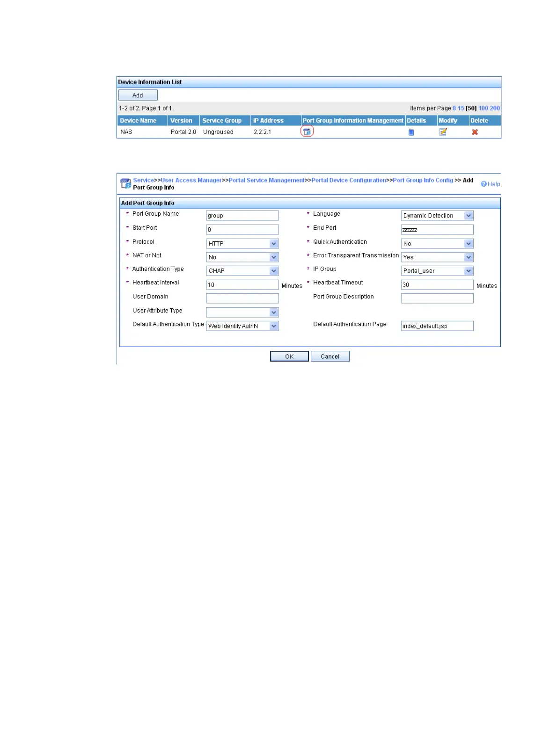
Task: Open the Protocol dropdown showing HTTP
Action: point(242,244)
